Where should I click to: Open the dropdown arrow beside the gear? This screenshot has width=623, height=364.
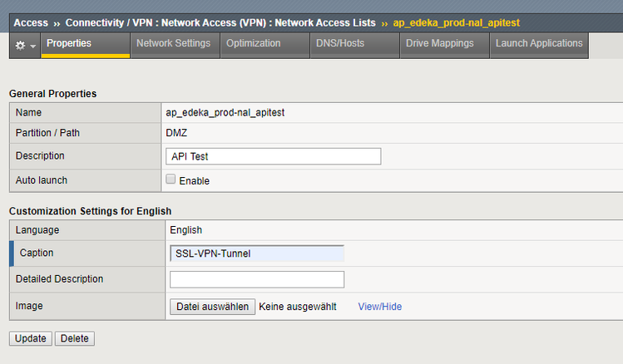tap(32, 46)
